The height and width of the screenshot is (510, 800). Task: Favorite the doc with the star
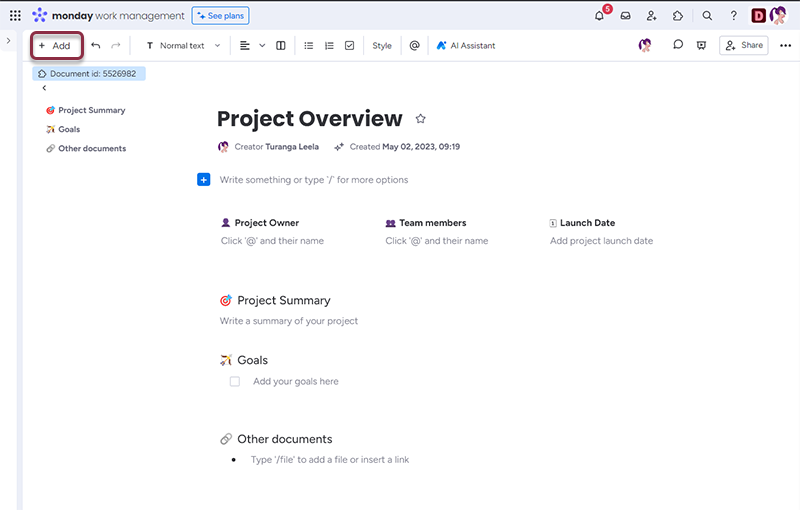coord(420,119)
